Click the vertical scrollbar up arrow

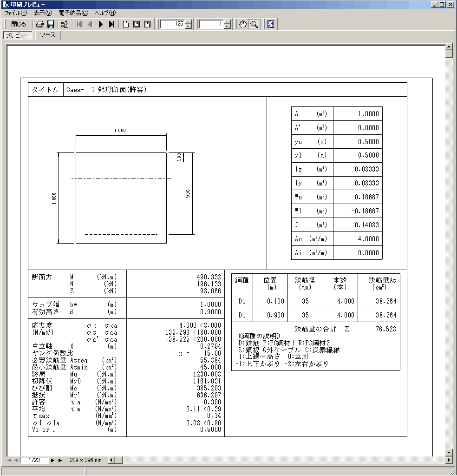tap(449, 46)
